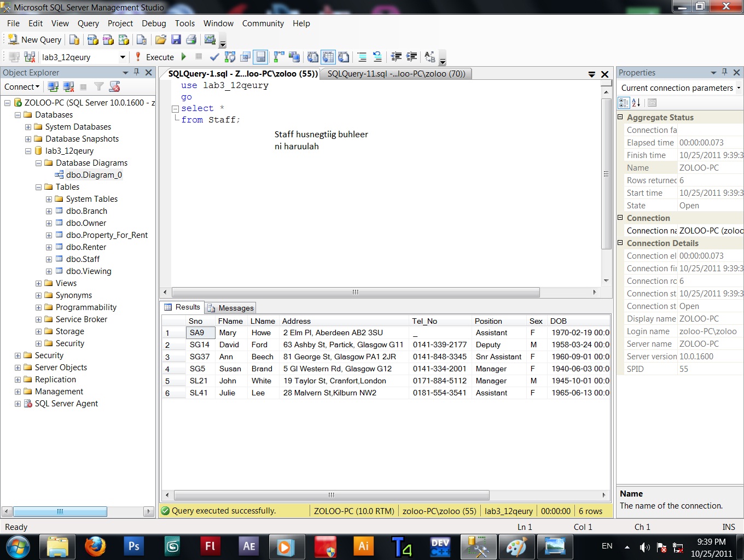Decrease the line indent
This screenshot has height=560, width=744.
tap(396, 57)
